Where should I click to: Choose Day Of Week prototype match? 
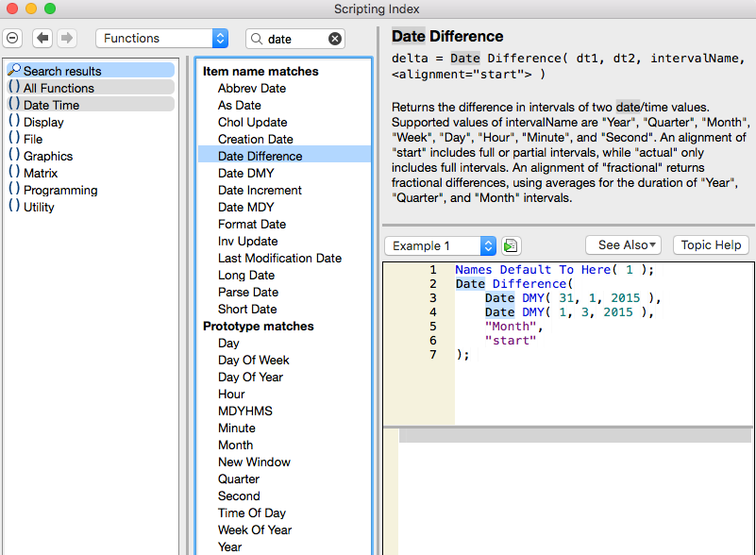(x=253, y=360)
